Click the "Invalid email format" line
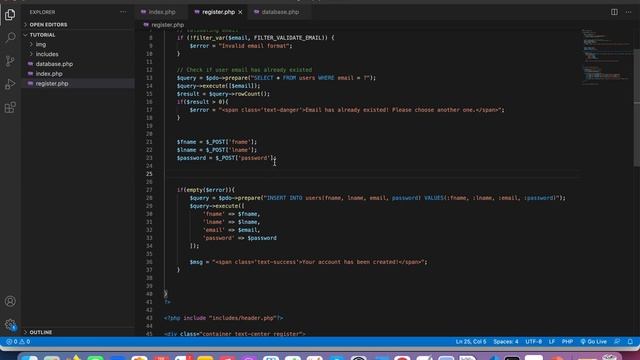Viewport: 640px width, 360px height. pos(241,46)
